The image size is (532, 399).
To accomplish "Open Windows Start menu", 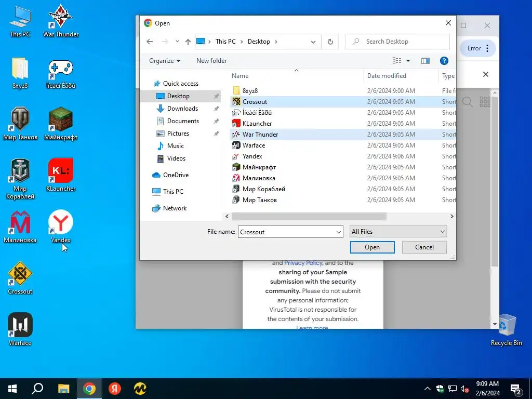I will coord(12,389).
